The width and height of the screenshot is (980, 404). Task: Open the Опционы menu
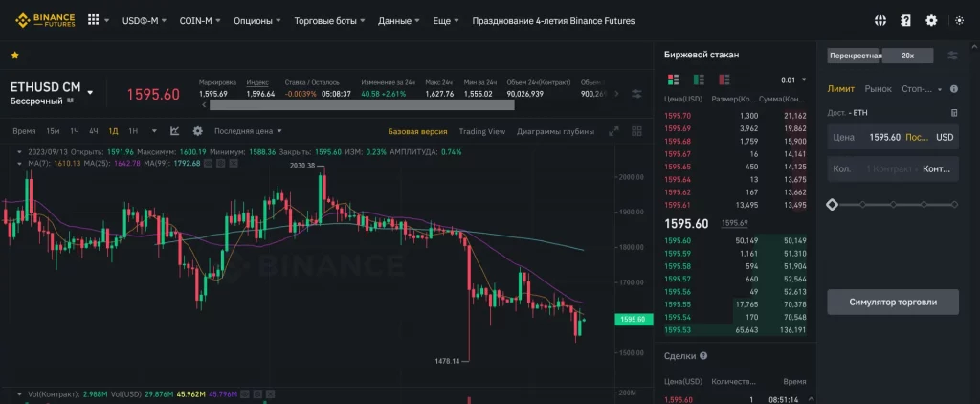click(256, 21)
